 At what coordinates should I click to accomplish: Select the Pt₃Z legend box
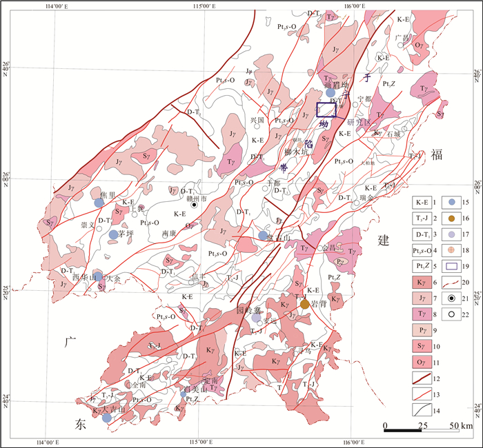point(421,265)
